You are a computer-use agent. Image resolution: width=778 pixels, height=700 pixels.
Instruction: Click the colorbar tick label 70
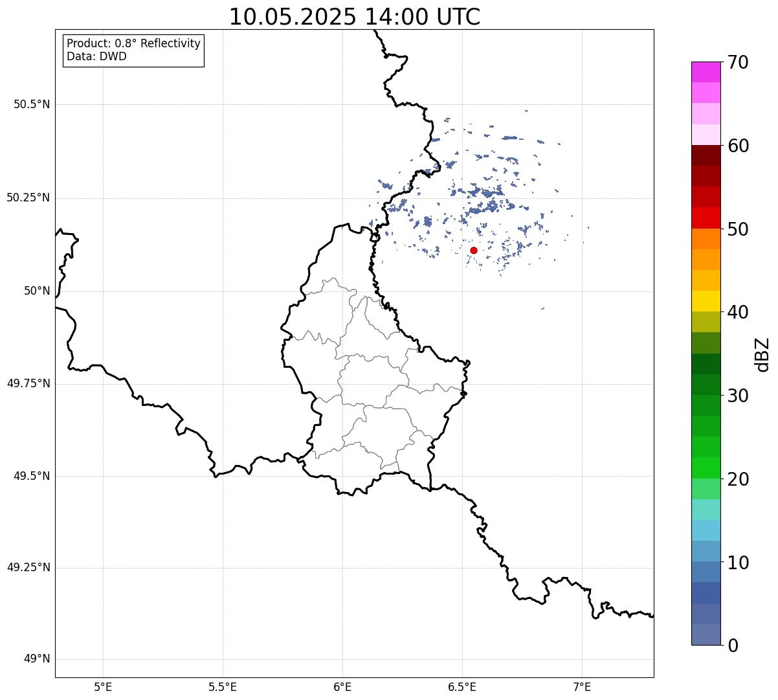click(x=738, y=62)
